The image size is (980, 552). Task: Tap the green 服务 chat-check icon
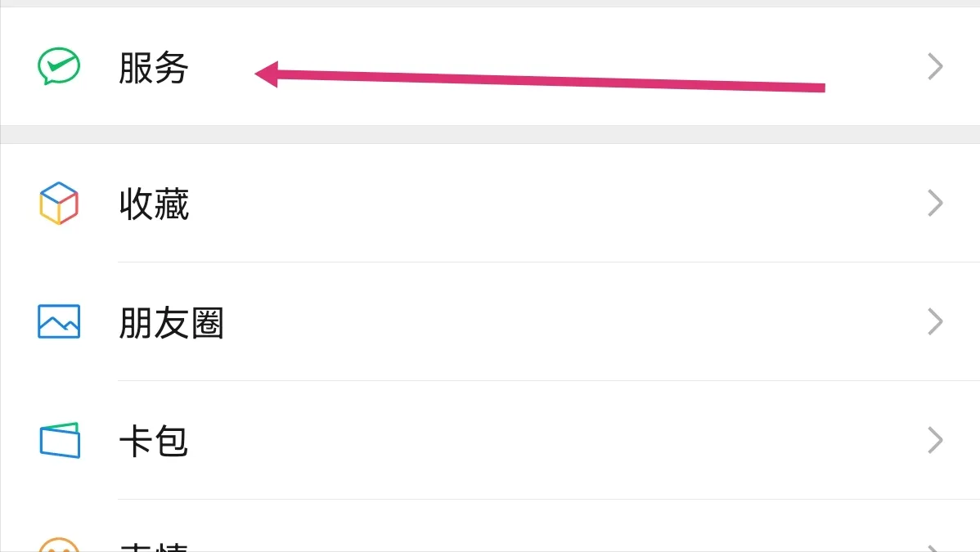click(x=59, y=66)
